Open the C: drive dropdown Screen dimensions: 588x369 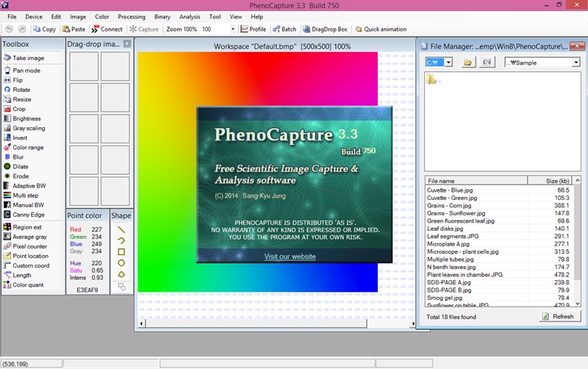click(448, 62)
